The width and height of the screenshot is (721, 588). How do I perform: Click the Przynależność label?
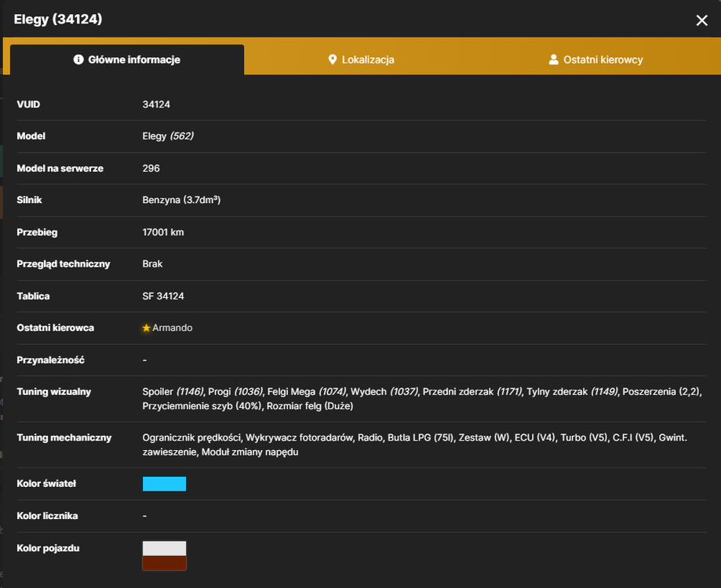click(x=50, y=360)
